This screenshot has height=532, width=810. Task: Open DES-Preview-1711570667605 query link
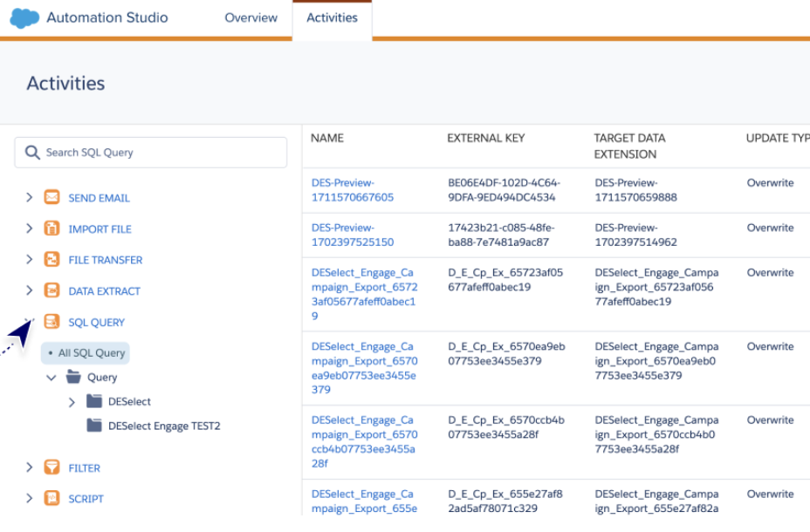352,190
